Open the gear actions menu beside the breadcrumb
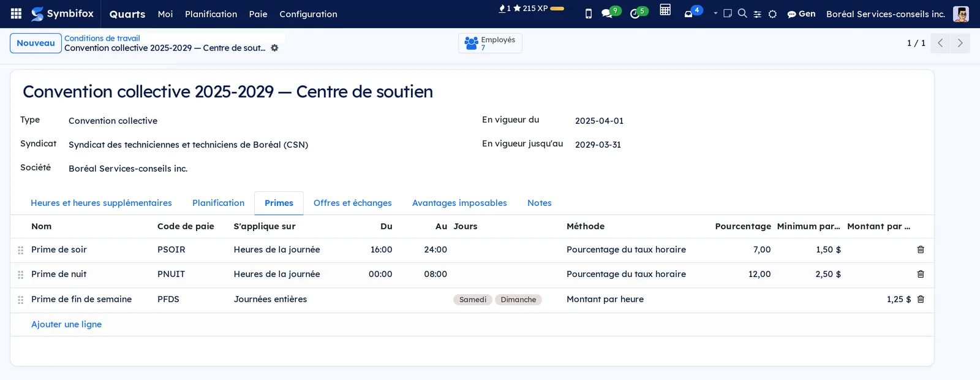The image size is (980, 380). click(274, 48)
